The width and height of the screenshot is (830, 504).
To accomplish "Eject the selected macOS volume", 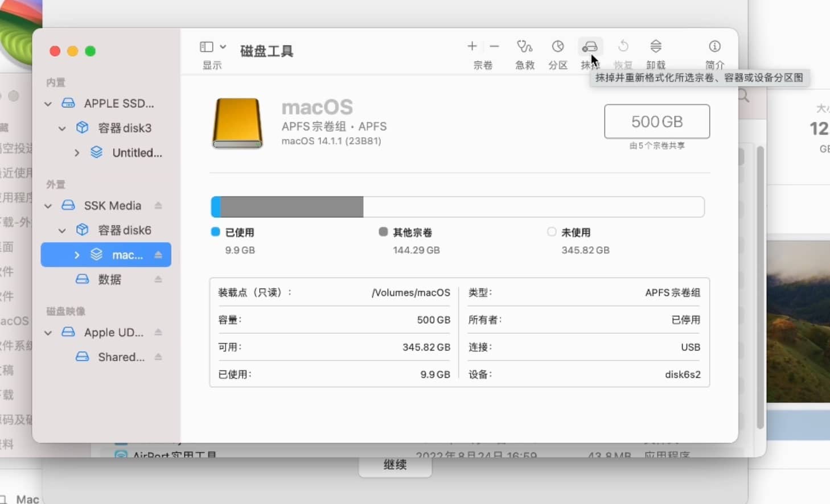I will 158,255.
